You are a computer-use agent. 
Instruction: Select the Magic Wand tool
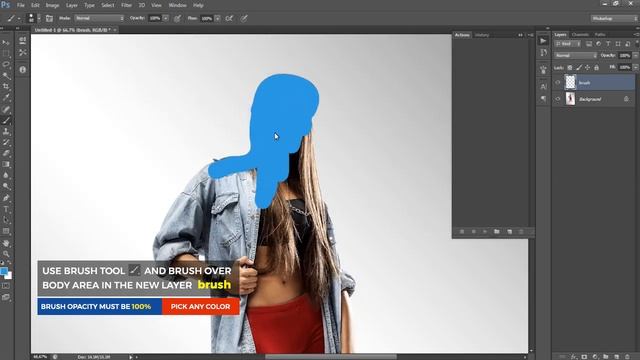[6, 76]
